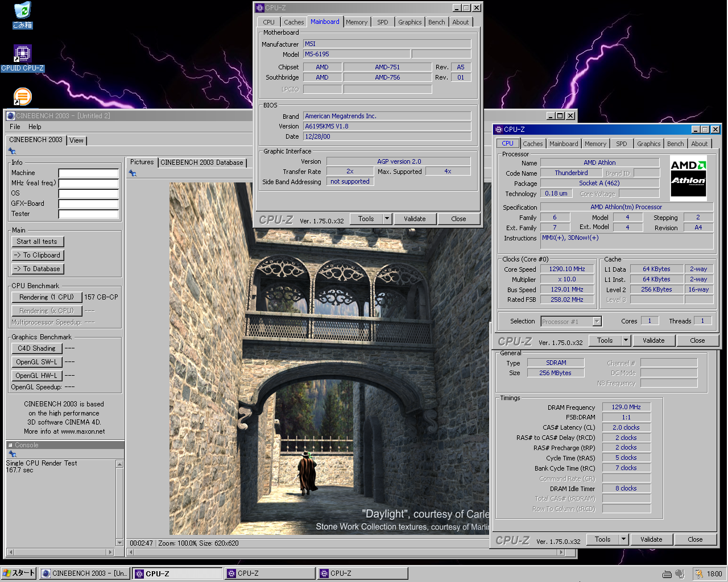728x582 pixels.
Task: Click the Close button in the Memory CPU-Z window
Action: [x=695, y=539]
